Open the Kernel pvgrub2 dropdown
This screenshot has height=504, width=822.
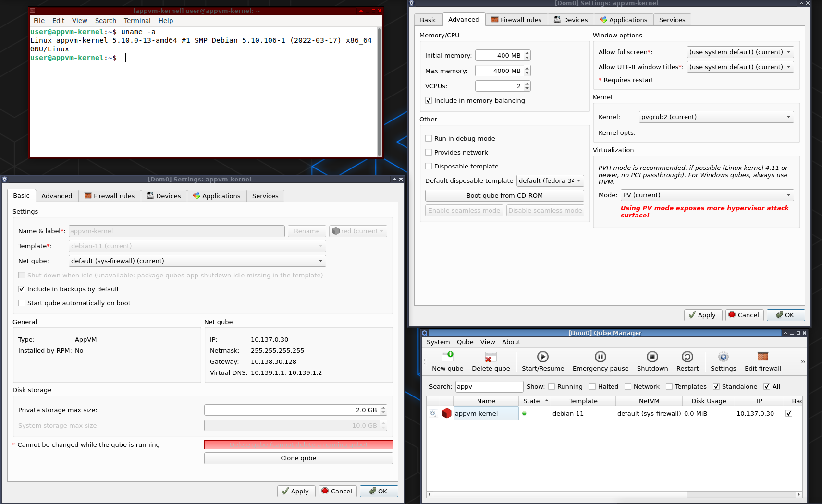[x=716, y=117]
